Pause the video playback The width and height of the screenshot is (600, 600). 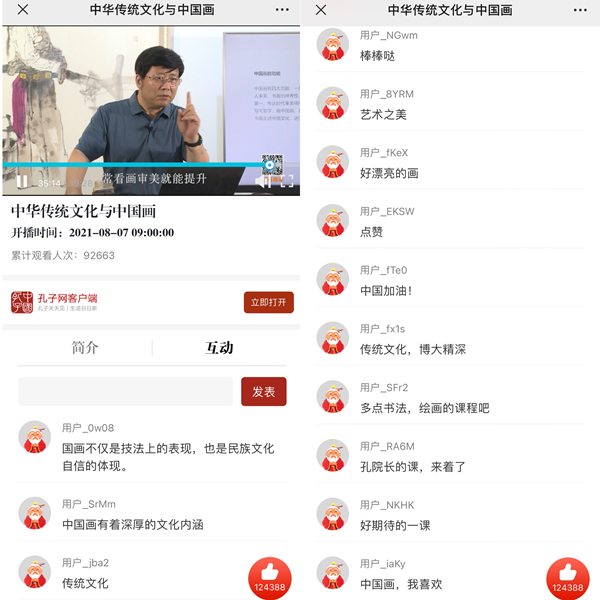pyautogui.click(x=22, y=182)
